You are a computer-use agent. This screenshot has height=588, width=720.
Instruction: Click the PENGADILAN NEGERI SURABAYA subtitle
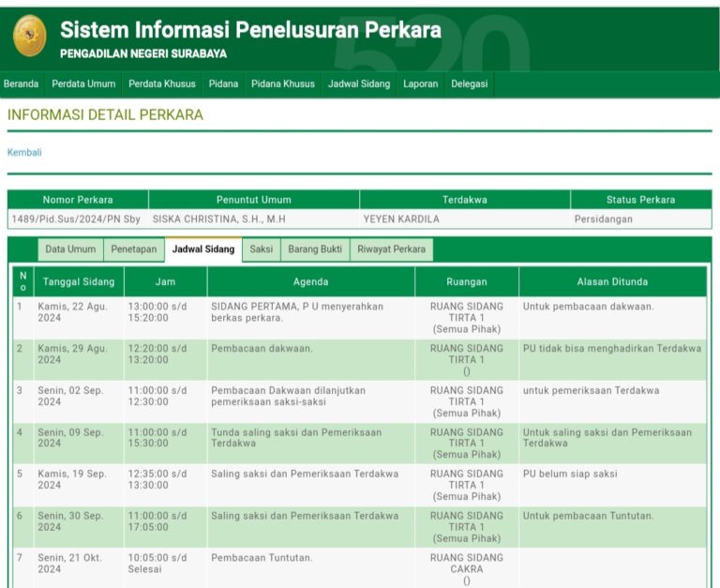pos(143,54)
